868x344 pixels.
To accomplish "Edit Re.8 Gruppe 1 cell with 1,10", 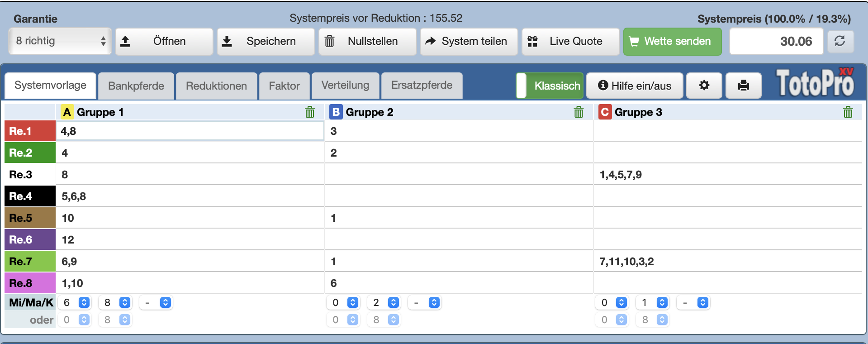I will coord(190,283).
